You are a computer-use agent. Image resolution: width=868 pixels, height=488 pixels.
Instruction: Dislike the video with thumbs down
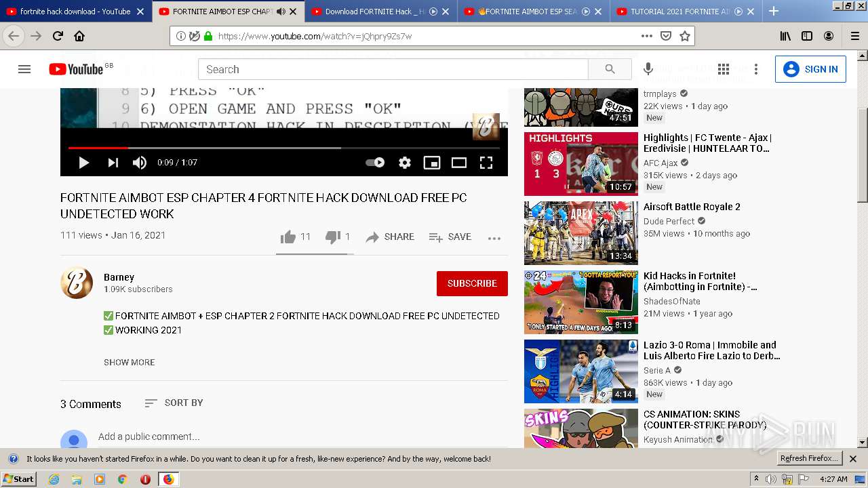tap(338, 237)
